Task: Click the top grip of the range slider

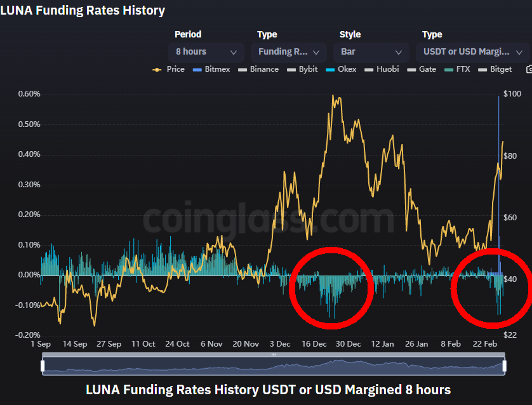Action: (x=274, y=354)
